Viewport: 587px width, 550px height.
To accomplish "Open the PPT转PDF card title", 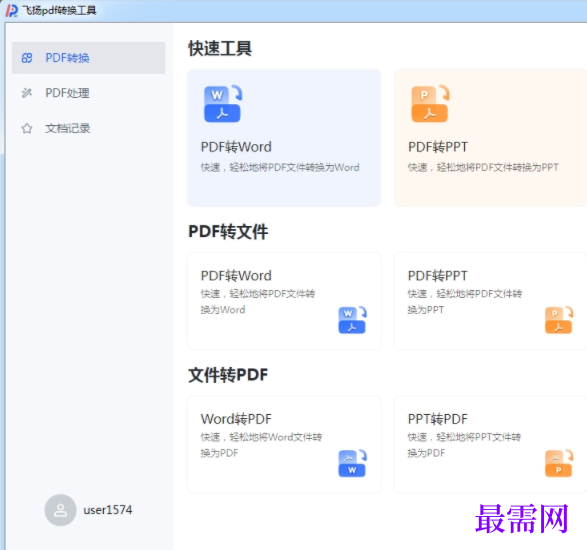I will (x=438, y=419).
